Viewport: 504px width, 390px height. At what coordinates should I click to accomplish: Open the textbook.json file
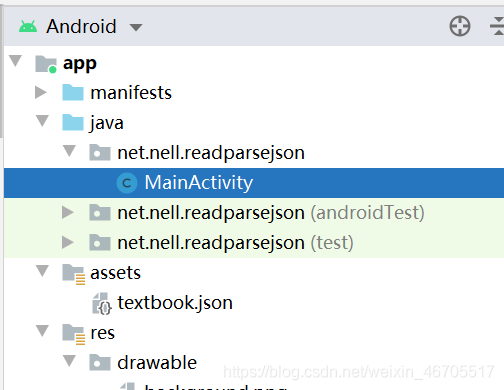pyautogui.click(x=175, y=303)
